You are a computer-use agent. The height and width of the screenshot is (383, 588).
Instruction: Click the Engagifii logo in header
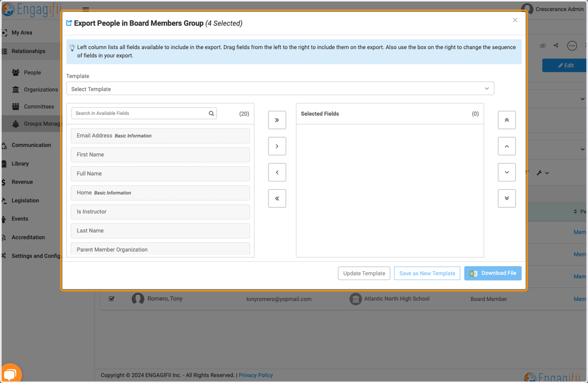pyautogui.click(x=32, y=9)
